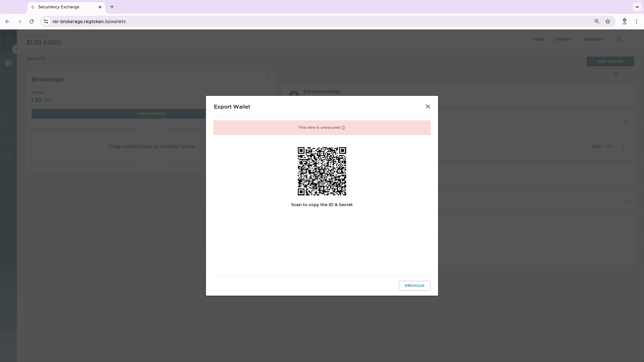This screenshot has width=644, height=362.
Task: Open the Assistant menu item
Action: pyautogui.click(x=593, y=39)
